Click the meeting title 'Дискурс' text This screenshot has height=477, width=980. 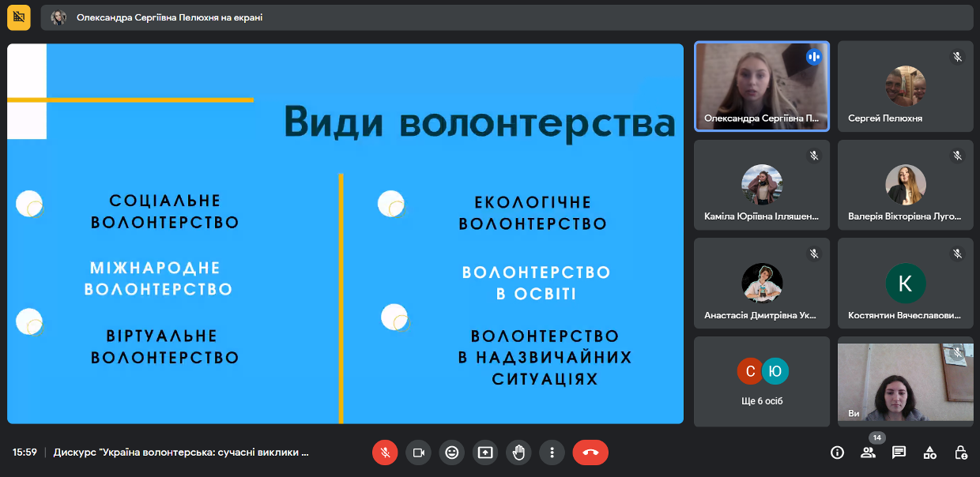(181, 453)
